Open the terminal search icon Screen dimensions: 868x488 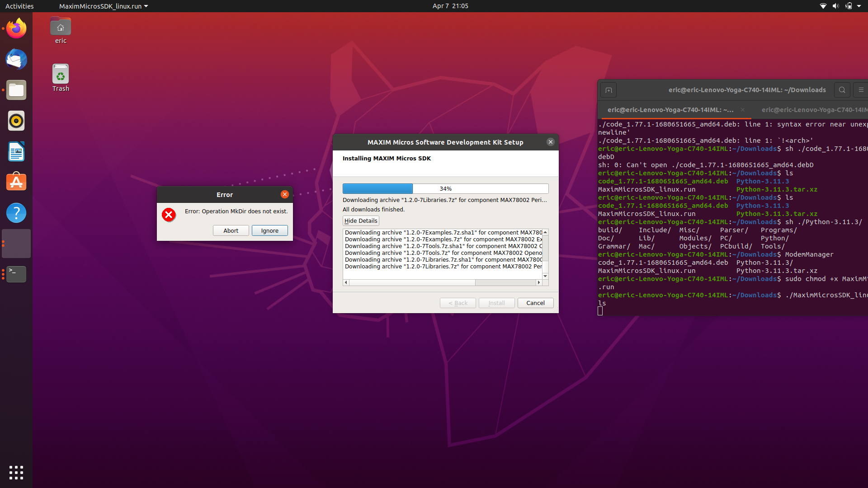click(842, 89)
